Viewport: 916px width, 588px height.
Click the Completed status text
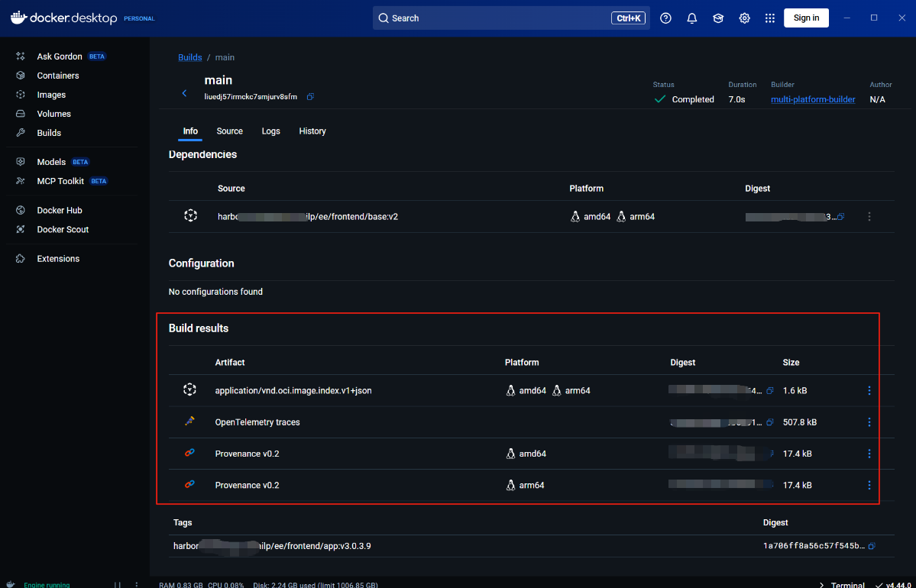pyautogui.click(x=693, y=100)
